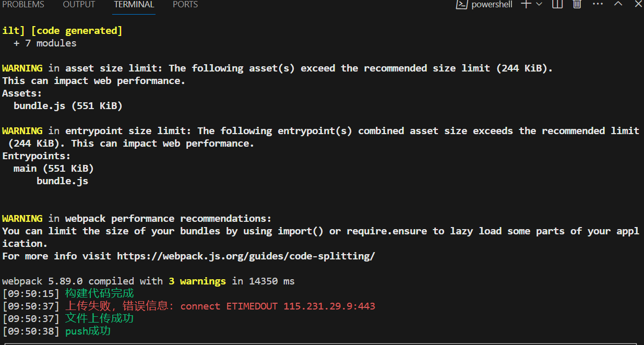Switch to the PROBLEMS tab

(x=23, y=5)
